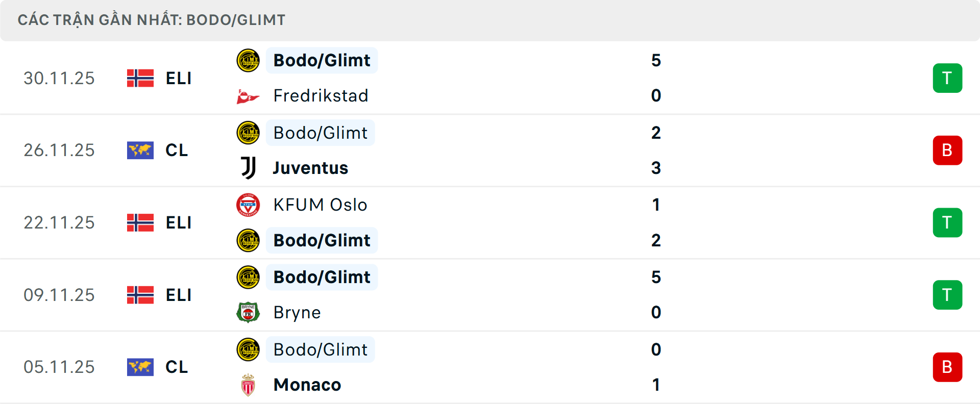Open the Monaco team link
Screen dimensions: 980x404
coord(307,385)
